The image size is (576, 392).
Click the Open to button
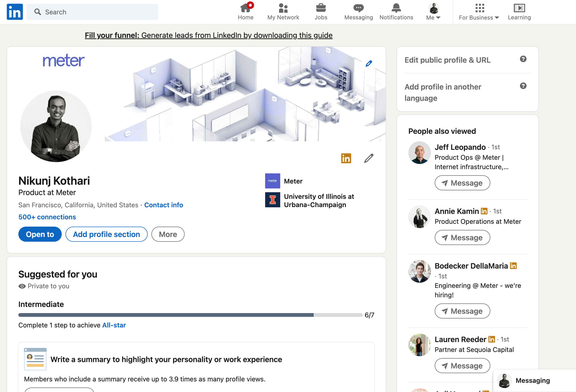(40, 234)
